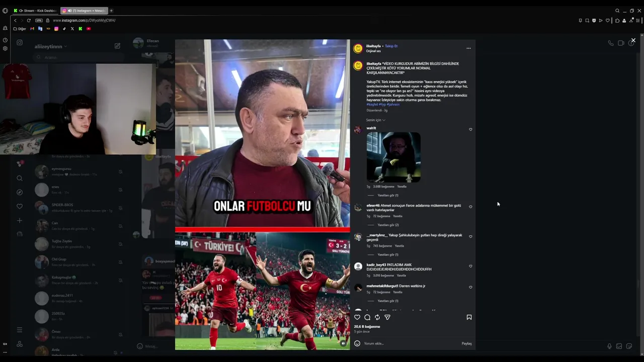Image resolution: width=644 pixels, height=362 pixels.
Task: Click the Paylaş button to post comment
Action: [x=467, y=343]
